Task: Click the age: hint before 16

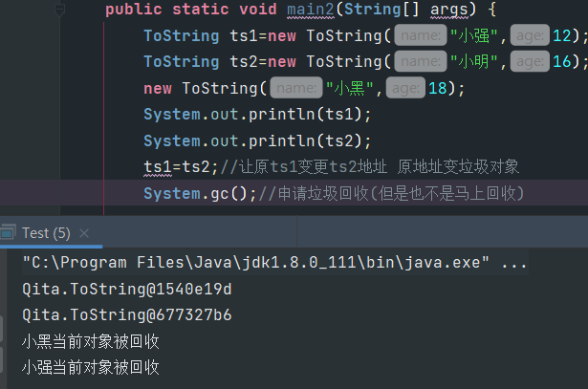Action: (531, 62)
